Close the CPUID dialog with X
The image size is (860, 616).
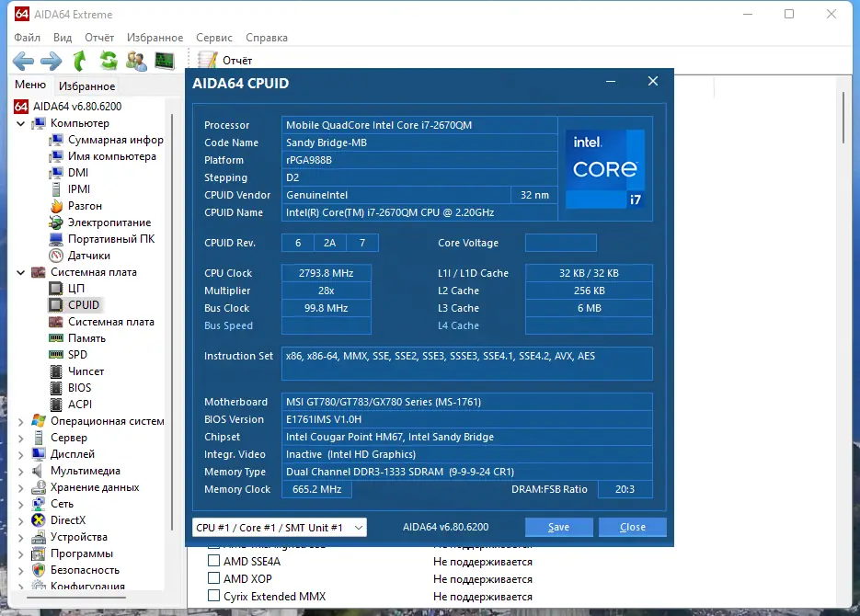(653, 81)
